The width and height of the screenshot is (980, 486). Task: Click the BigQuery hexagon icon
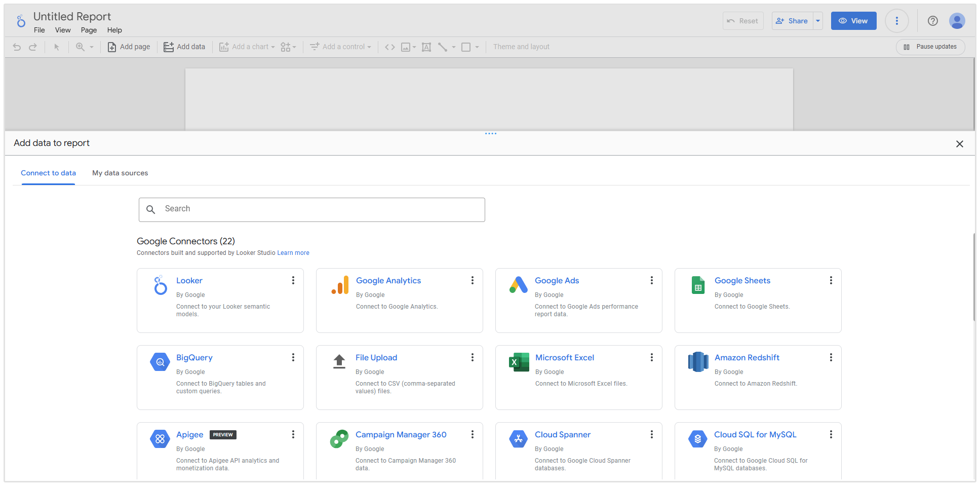[x=160, y=362]
